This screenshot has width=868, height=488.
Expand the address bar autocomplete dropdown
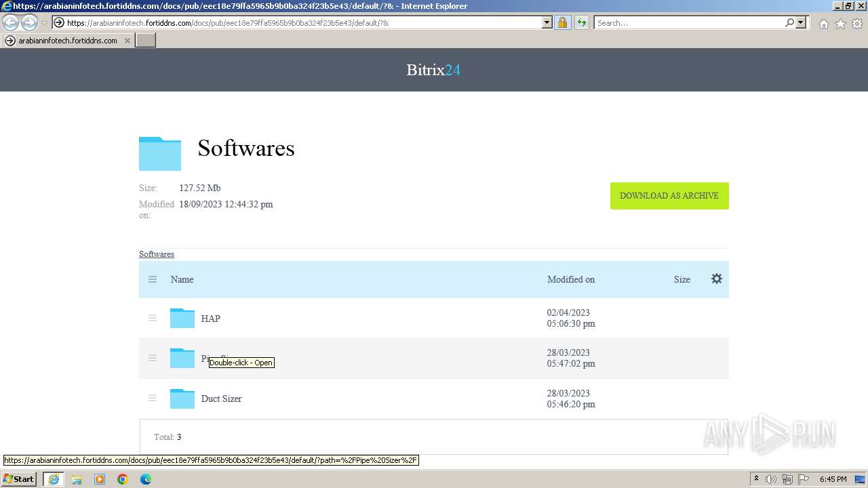(x=547, y=23)
